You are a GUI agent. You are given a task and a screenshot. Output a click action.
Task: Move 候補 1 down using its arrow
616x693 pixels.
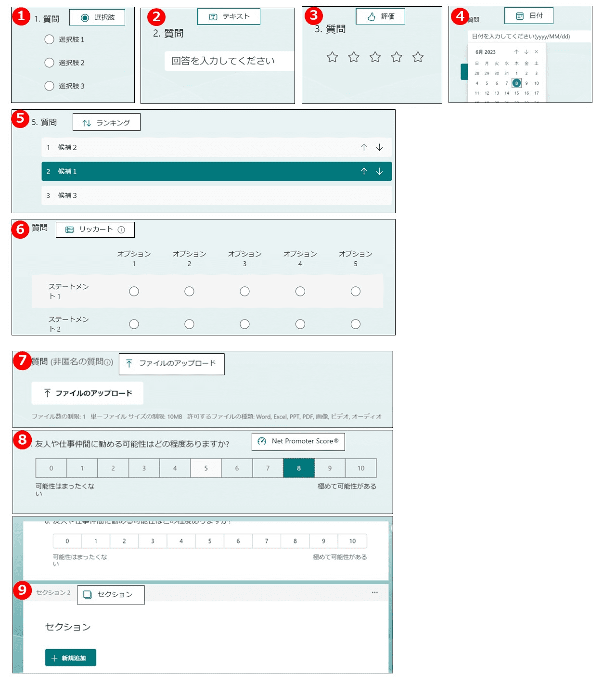point(379,171)
